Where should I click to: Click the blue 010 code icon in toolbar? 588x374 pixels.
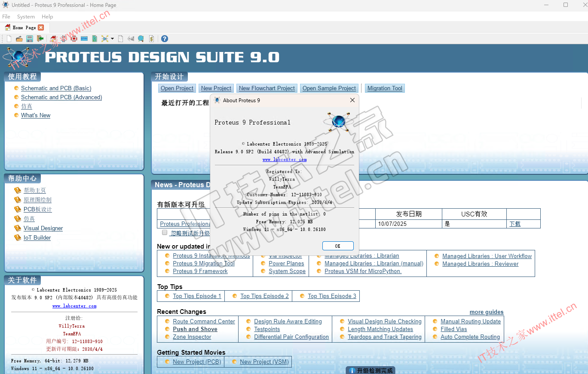(84, 39)
